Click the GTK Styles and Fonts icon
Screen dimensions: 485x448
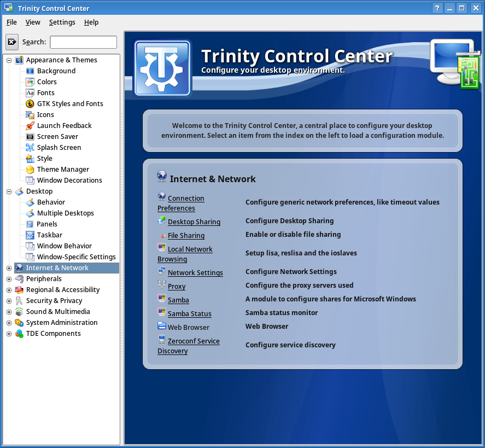click(x=30, y=103)
